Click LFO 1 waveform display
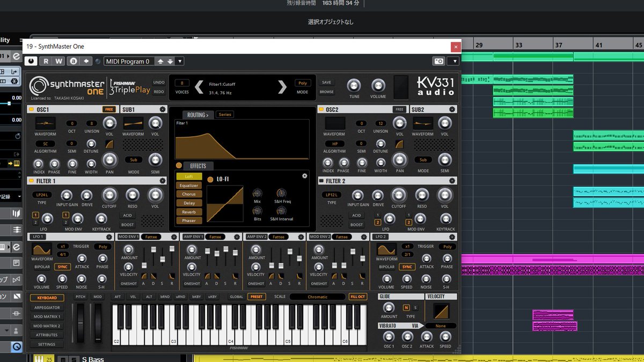The width and height of the screenshot is (644, 362). [42, 249]
